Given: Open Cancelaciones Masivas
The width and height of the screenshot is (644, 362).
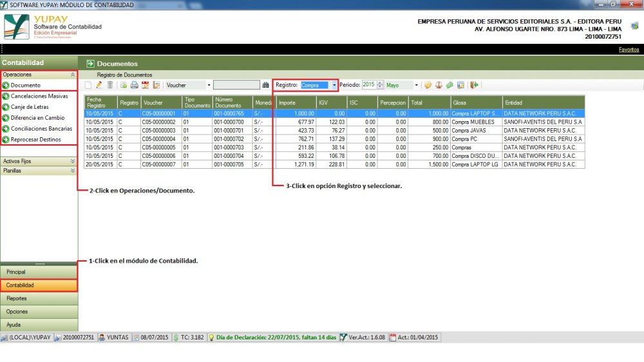Looking at the screenshot, I should pos(39,96).
